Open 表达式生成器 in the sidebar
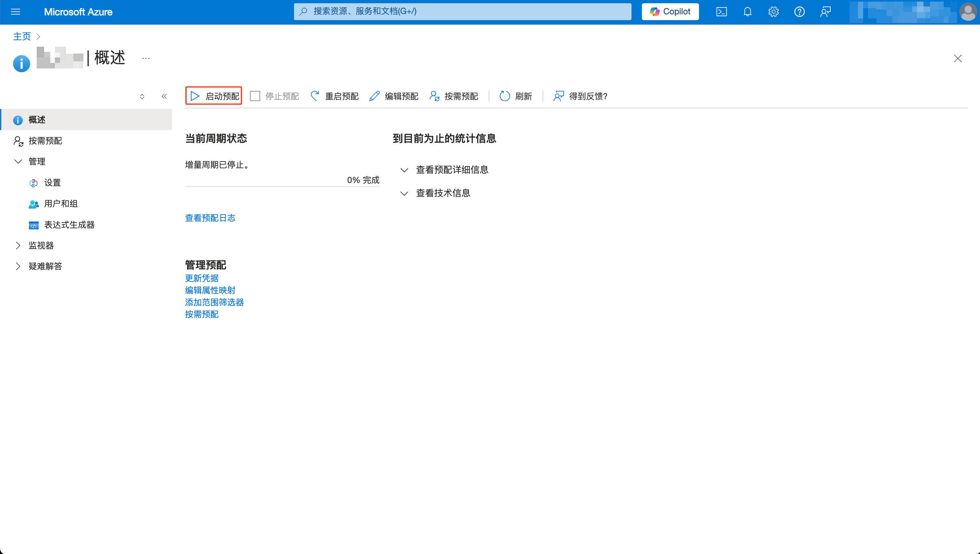The width and height of the screenshot is (980, 554). coord(69,224)
